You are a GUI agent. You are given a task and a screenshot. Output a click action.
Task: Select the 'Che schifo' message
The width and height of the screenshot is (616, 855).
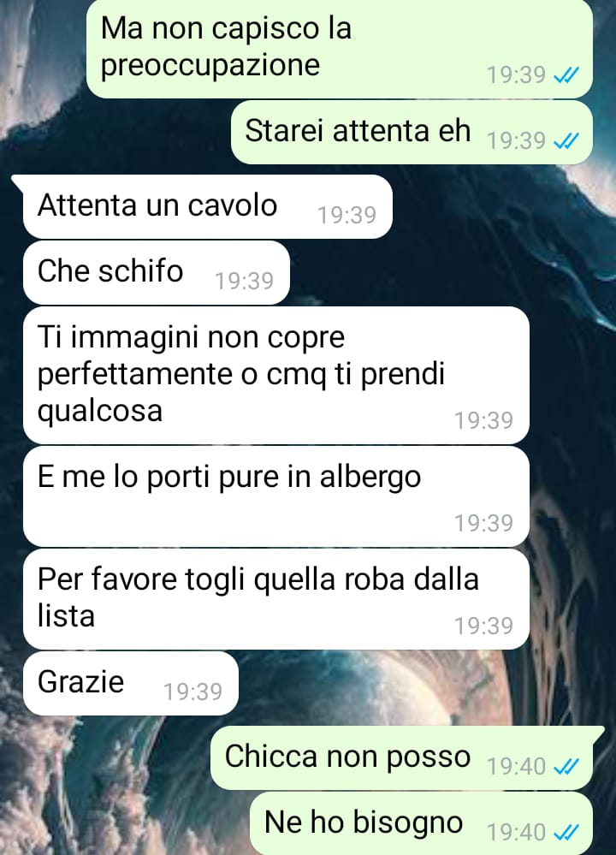157,273
